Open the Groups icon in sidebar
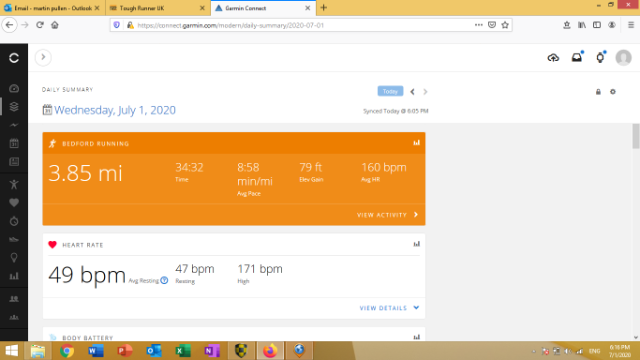The height and width of the screenshot is (360, 640). coord(14,317)
